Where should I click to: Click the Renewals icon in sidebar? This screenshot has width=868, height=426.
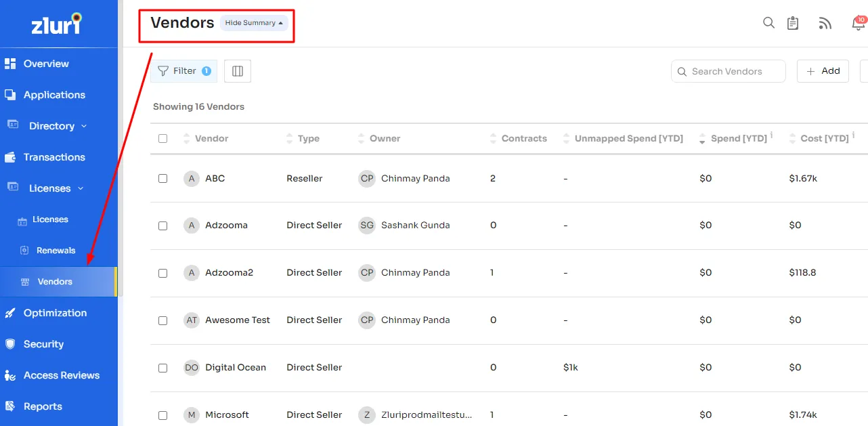click(x=24, y=251)
